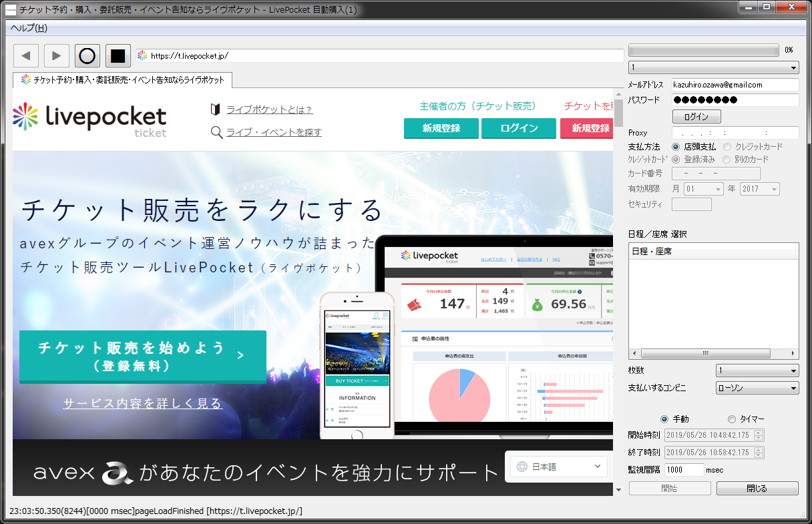Viewport: 812px width, 524px height.
Task: Click the 監視間隔 field showing 1000
Action: click(x=684, y=470)
